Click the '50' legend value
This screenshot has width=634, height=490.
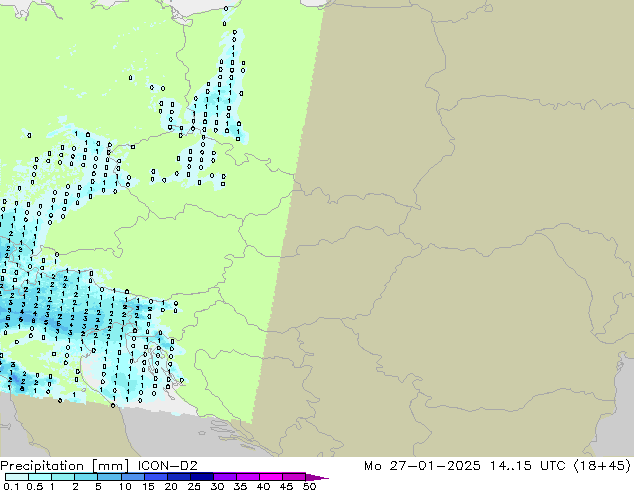pos(309,486)
